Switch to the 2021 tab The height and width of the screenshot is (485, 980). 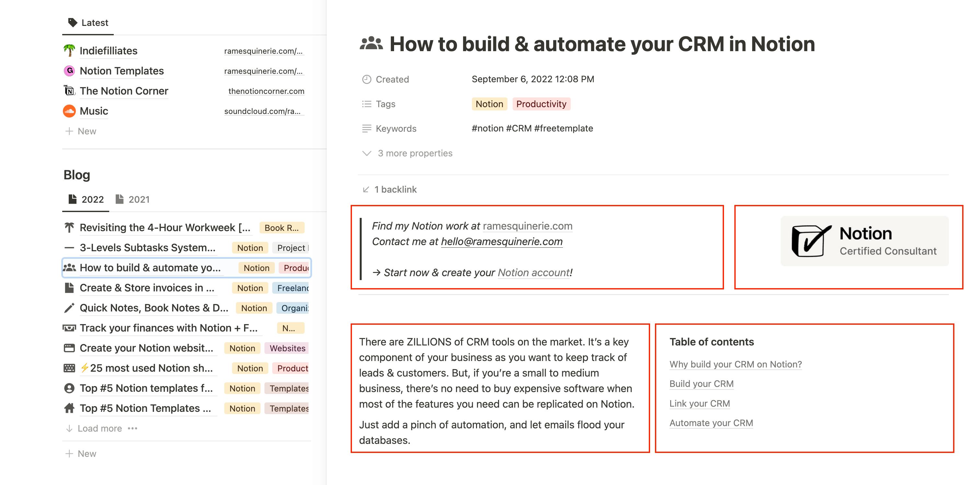point(138,199)
